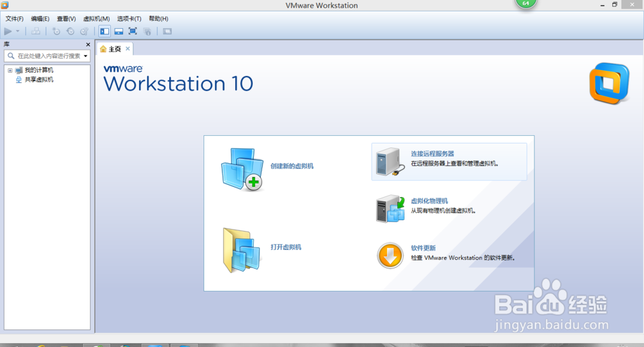
Task: Restore down the VMware Workstation window
Action: pos(615,5)
